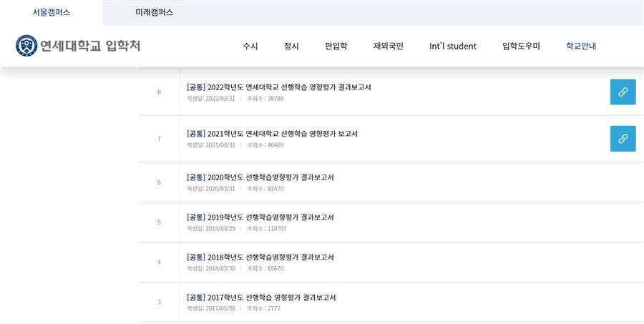
Task: Open 2022학년도 연세대학교 선행학습 영향평가 결과보고서
Action: pyautogui.click(x=279, y=87)
